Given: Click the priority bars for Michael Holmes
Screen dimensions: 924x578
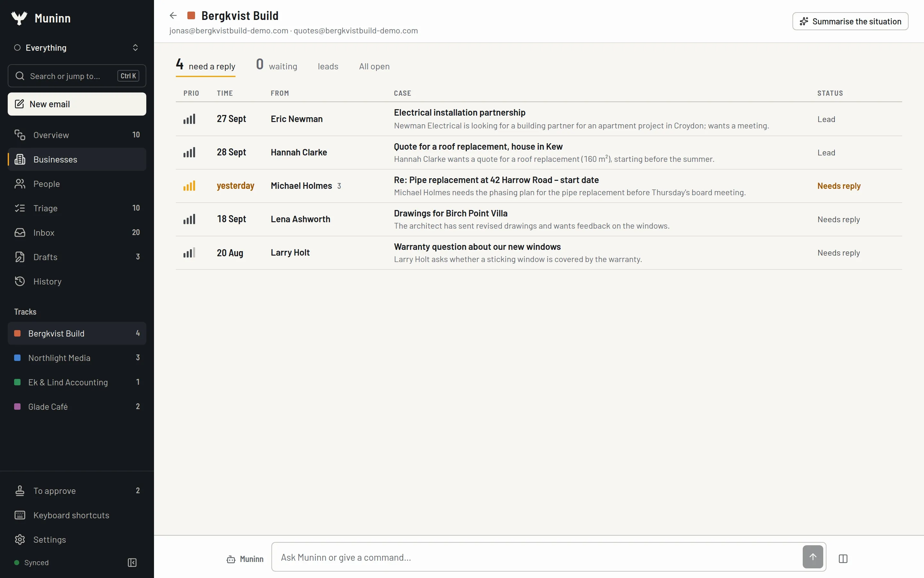Looking at the screenshot, I should (x=189, y=186).
